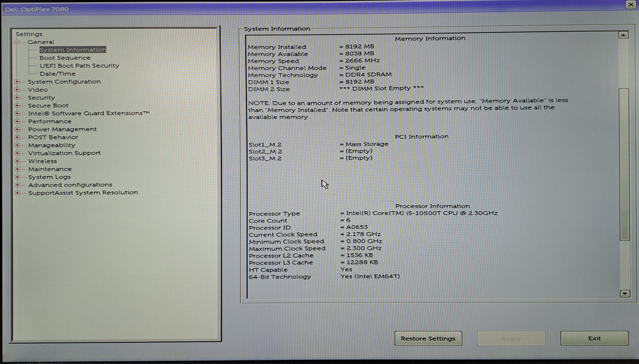Screen dimensions: 639x364
Task: Select the Video category label
Action: tap(37, 89)
